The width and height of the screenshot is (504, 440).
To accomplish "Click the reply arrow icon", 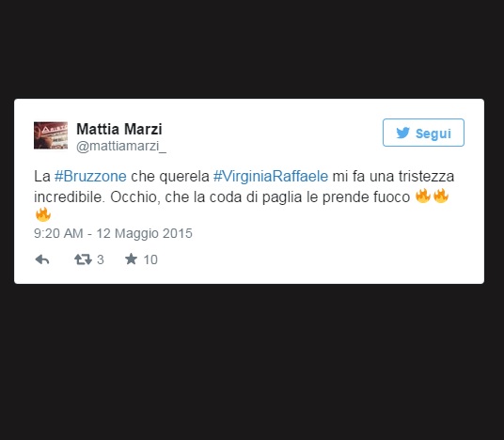I will (42, 259).
